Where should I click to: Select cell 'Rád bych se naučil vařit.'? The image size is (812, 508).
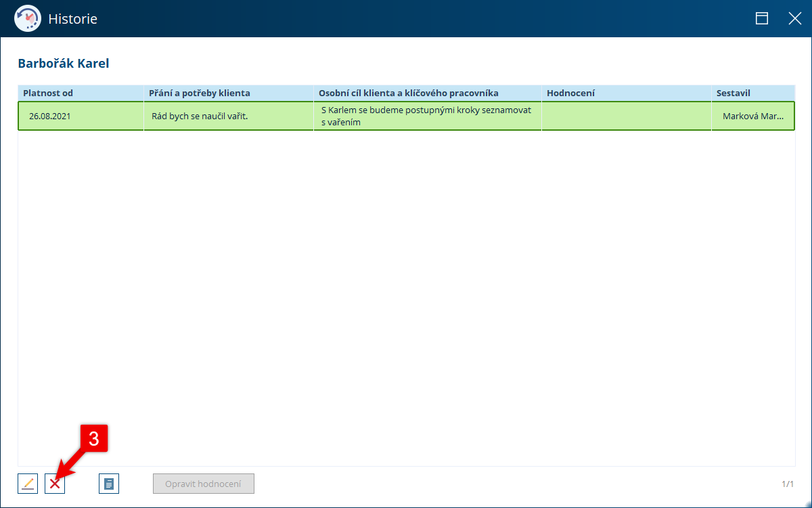[229, 116]
